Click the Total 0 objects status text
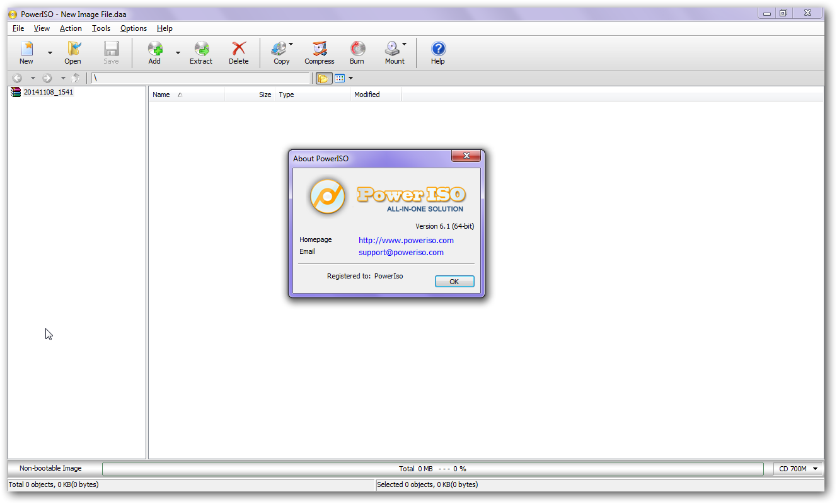 54,484
